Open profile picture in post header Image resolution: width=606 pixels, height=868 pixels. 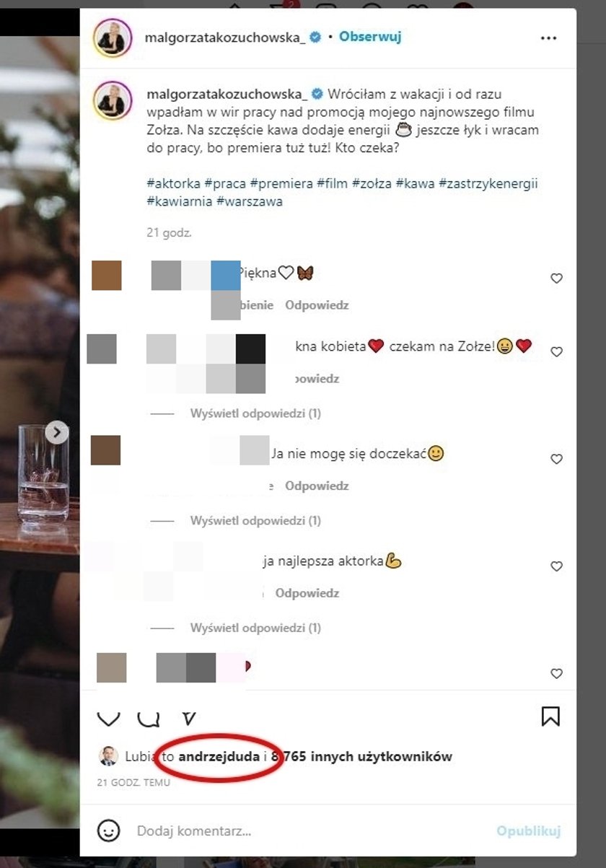[112, 38]
